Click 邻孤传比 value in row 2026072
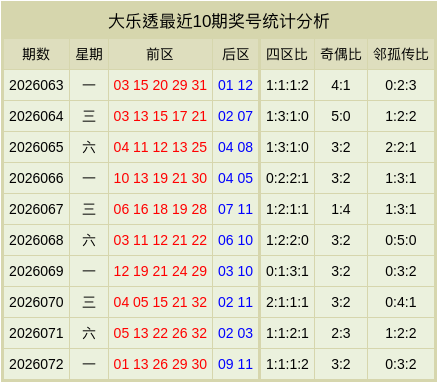Screen dimensions: 438x383 coord(401,364)
